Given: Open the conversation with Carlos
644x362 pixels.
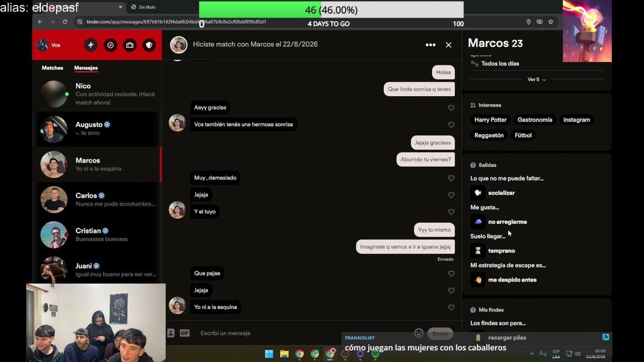Looking at the screenshot, I should [97, 200].
